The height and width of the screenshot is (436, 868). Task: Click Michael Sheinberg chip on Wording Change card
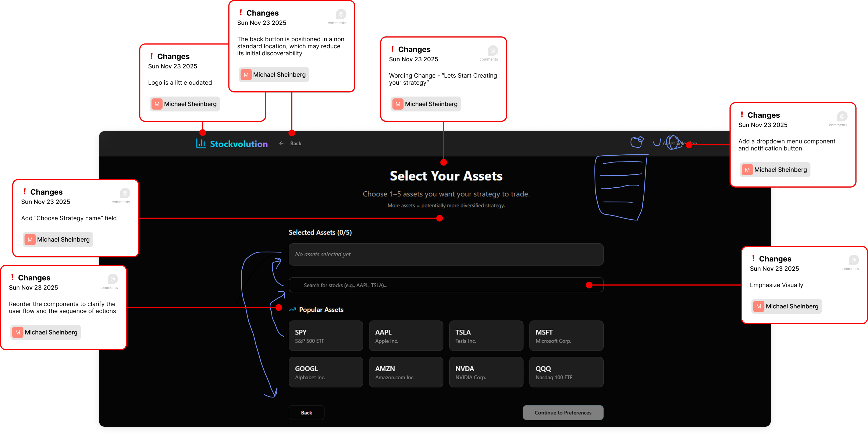426,104
